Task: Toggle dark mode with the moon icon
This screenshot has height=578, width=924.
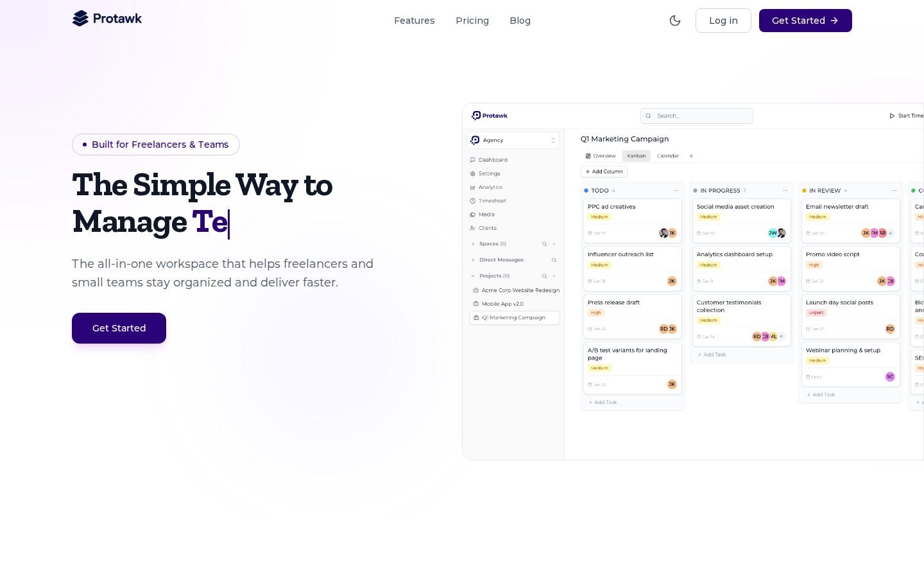Action: point(675,21)
